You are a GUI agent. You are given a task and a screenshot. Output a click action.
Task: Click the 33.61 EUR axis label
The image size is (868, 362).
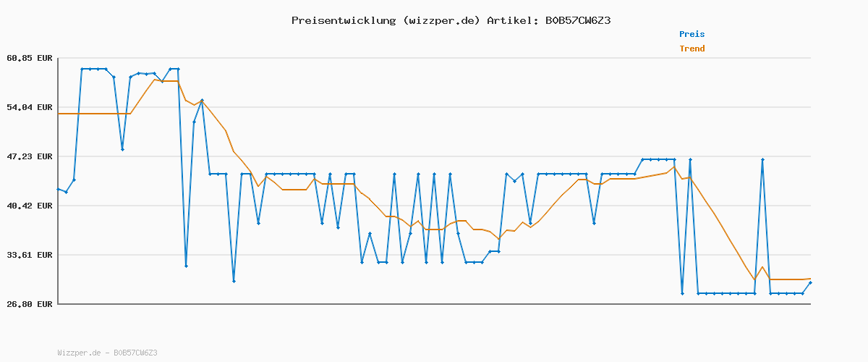pyautogui.click(x=29, y=255)
